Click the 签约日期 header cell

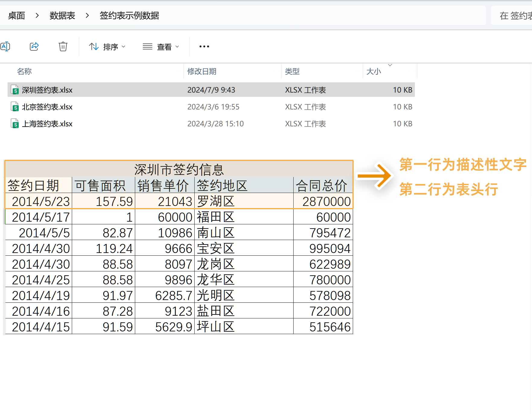pyautogui.click(x=39, y=185)
